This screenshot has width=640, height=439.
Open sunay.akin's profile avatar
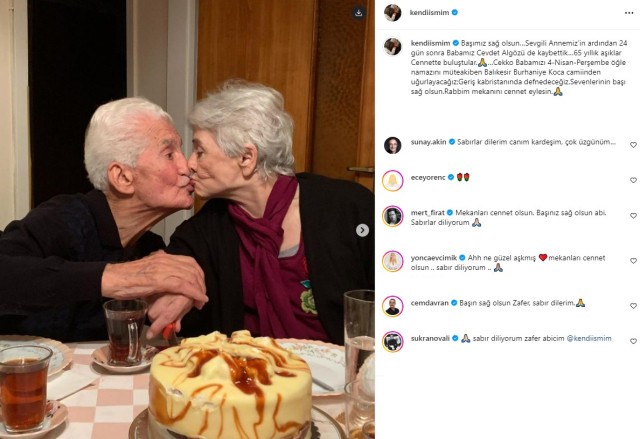click(393, 145)
